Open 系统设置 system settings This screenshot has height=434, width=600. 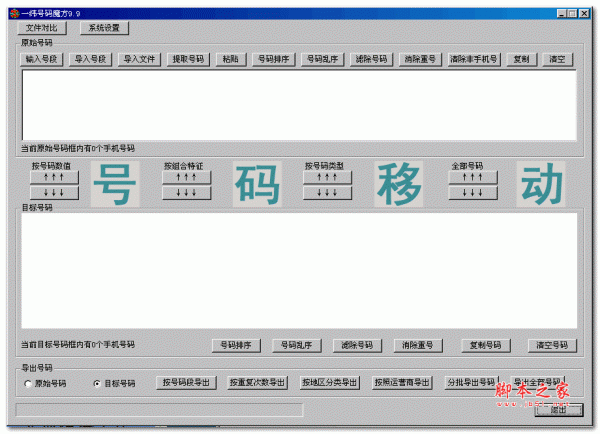104,28
